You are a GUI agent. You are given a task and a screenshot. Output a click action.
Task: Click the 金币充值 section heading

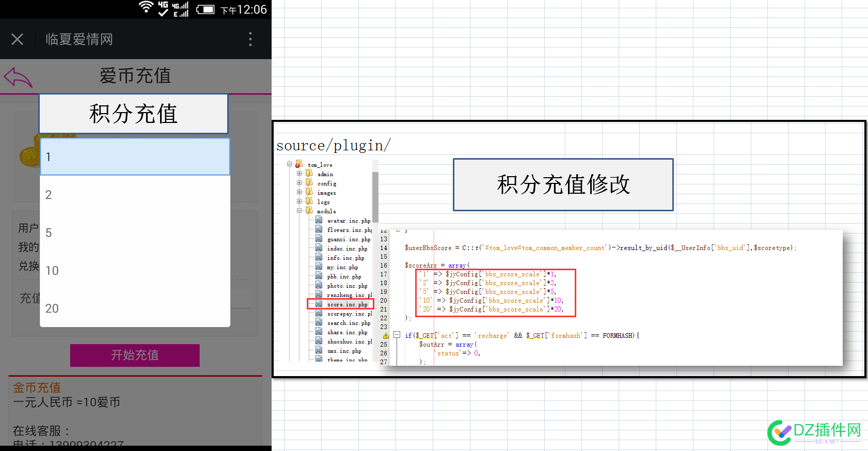[37, 387]
